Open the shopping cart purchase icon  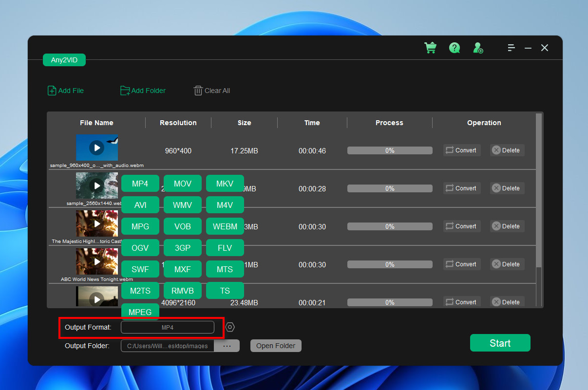tap(430, 48)
